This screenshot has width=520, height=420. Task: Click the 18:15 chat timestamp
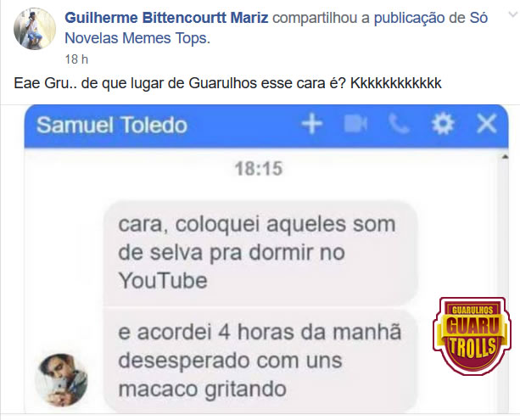coord(259,169)
